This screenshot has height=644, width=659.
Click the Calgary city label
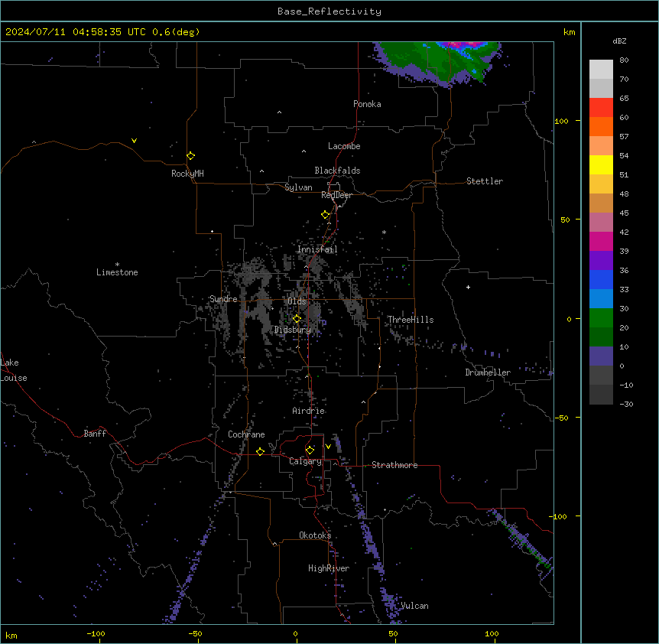[306, 461]
